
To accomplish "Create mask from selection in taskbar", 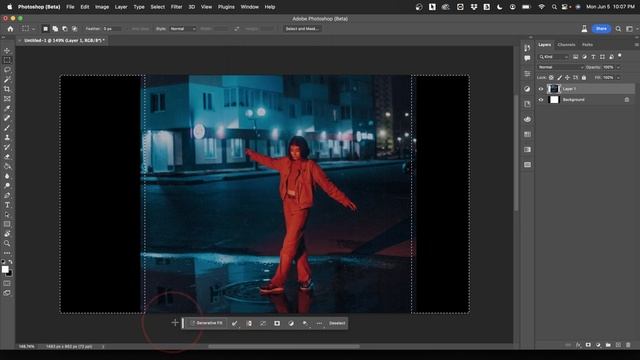I will pos(277,323).
